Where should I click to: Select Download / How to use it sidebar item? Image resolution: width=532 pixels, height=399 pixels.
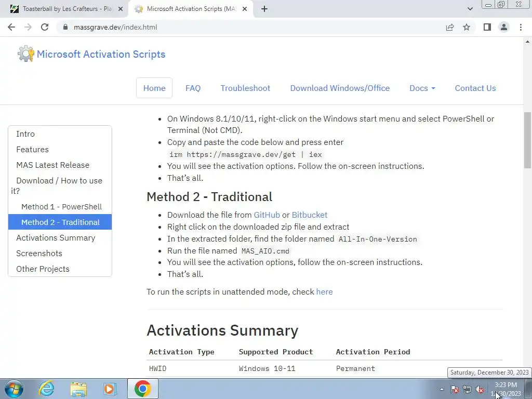60,185
